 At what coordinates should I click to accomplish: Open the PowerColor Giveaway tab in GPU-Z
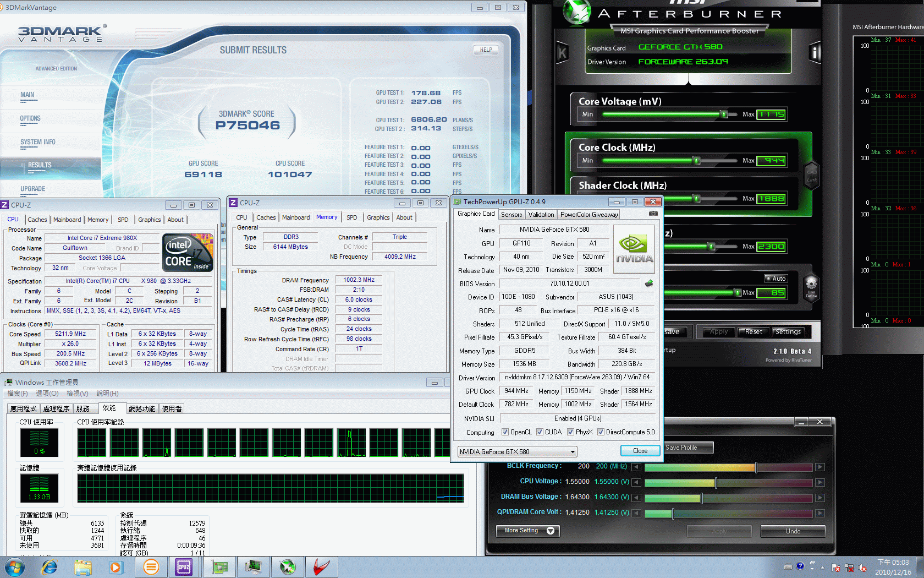[589, 215]
